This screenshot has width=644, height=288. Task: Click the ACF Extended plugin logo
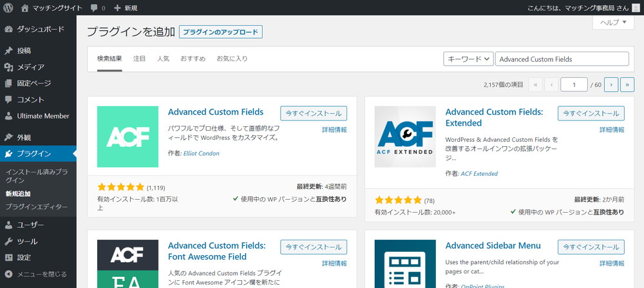click(405, 137)
